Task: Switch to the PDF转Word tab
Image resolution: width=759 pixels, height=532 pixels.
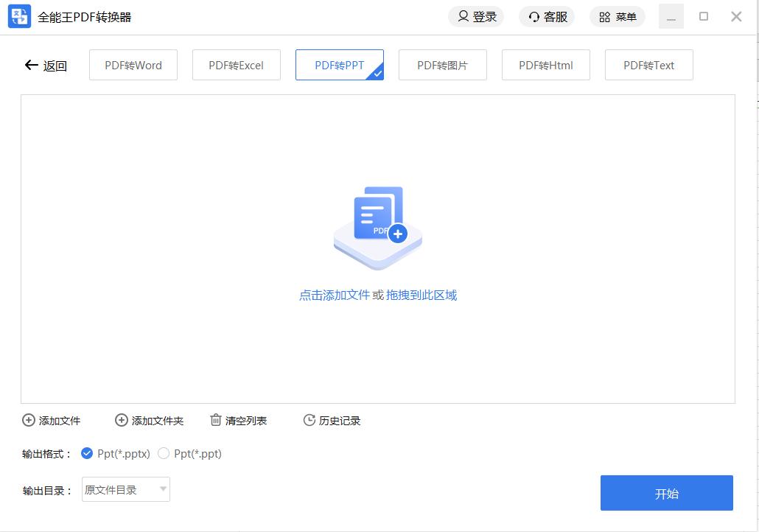Action: tap(133, 65)
